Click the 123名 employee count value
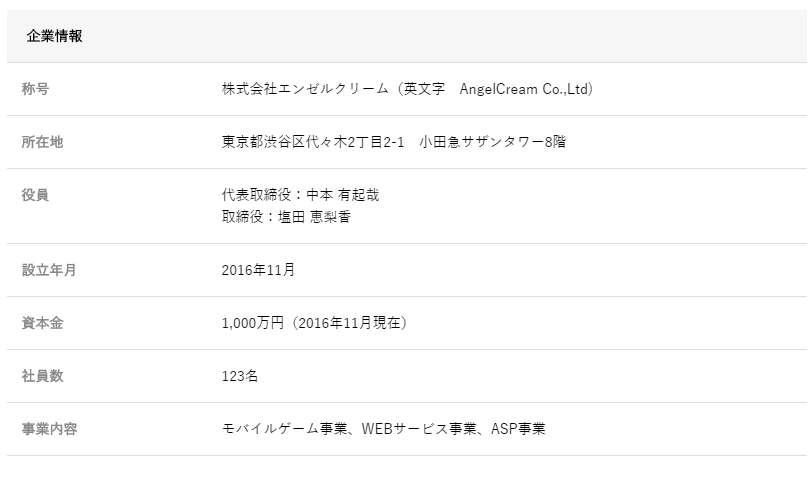This screenshot has width=811, height=494. coord(240,376)
